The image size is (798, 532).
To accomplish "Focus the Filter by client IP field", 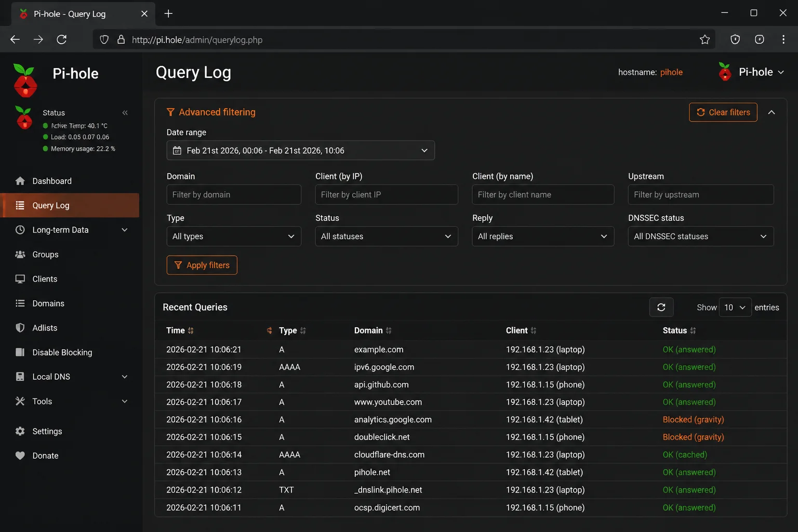I will coord(387,194).
